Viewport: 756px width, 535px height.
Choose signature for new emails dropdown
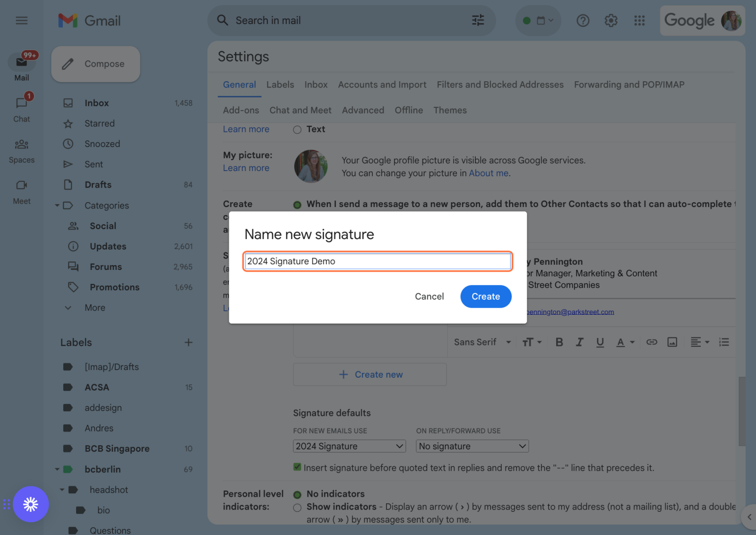click(x=349, y=446)
